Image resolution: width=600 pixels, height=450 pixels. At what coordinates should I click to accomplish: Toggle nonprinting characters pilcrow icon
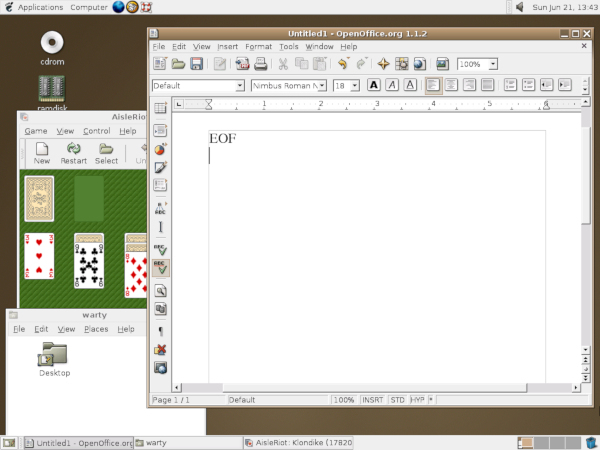pyautogui.click(x=160, y=331)
